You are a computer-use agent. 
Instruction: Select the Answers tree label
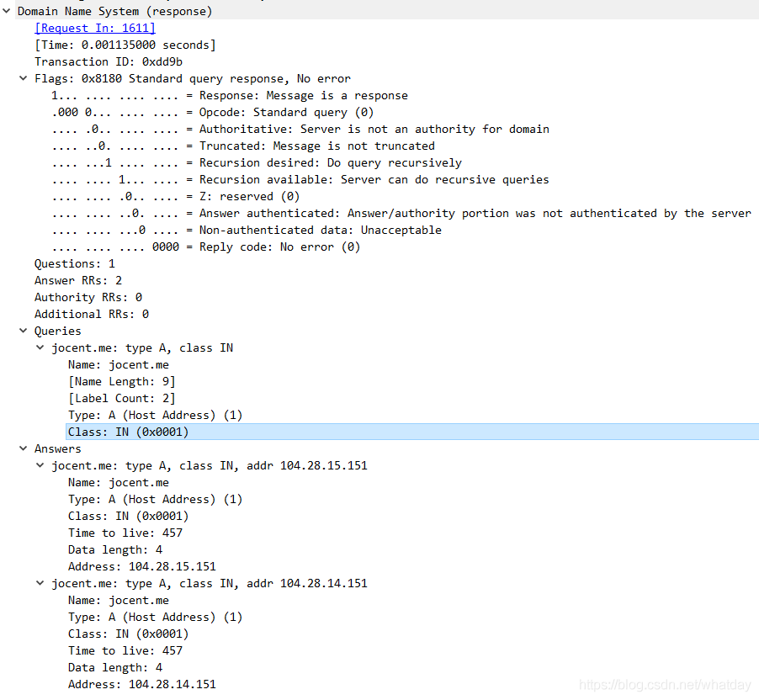point(57,448)
